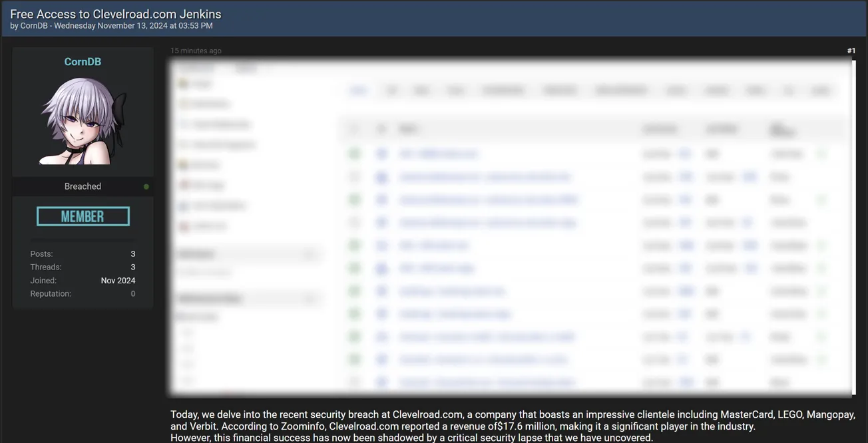Click the yellow folder icon atop the Jenkins sidebar

pyautogui.click(x=183, y=83)
